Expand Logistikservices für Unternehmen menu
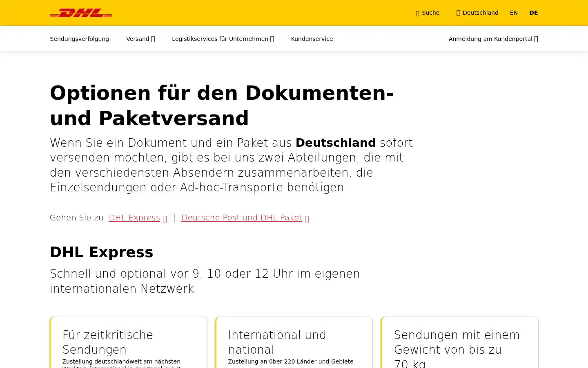 223,39
